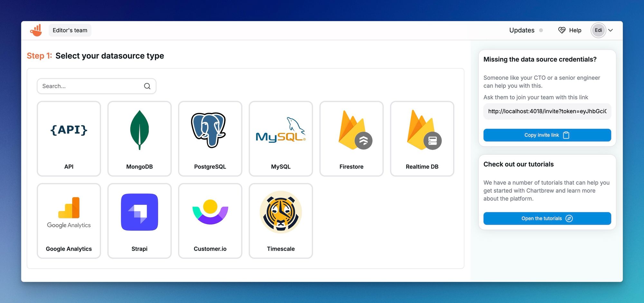Open the Help menu item
Viewport: 644px width, 303px height.
click(x=570, y=30)
